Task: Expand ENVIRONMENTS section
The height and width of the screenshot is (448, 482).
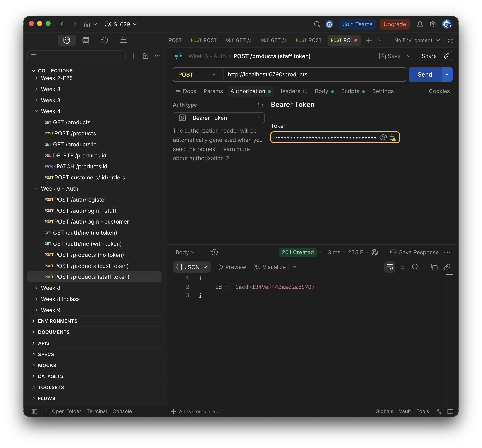Action: [33, 321]
